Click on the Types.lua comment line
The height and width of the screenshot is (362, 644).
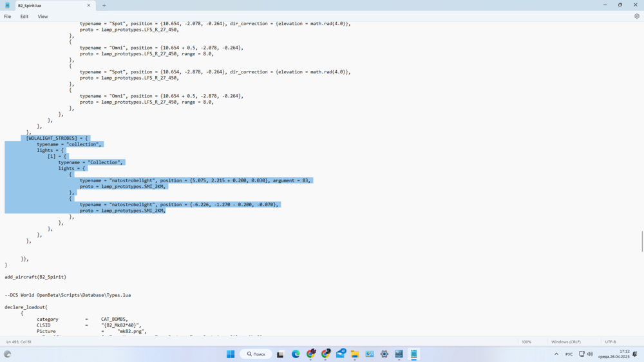(68, 295)
